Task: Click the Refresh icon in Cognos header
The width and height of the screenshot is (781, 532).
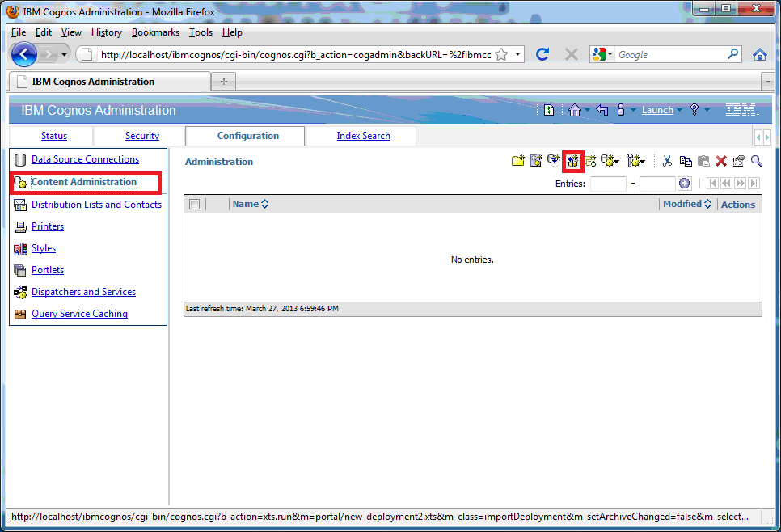Action: (x=549, y=110)
